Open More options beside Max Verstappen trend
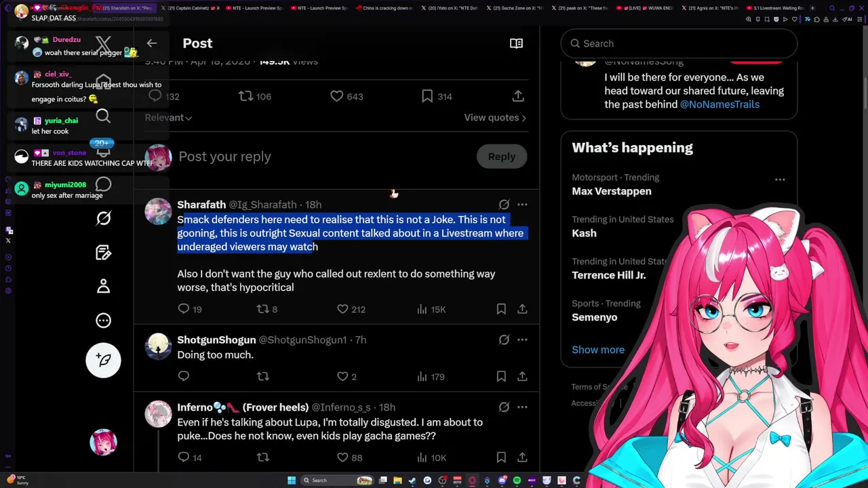Screen dimensions: 868x488 pos(780,180)
